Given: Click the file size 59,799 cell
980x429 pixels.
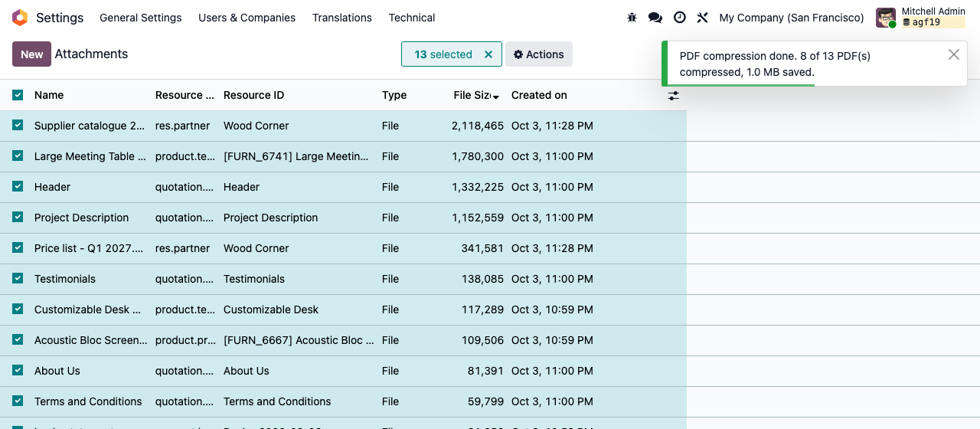Looking at the screenshot, I should [485, 401].
